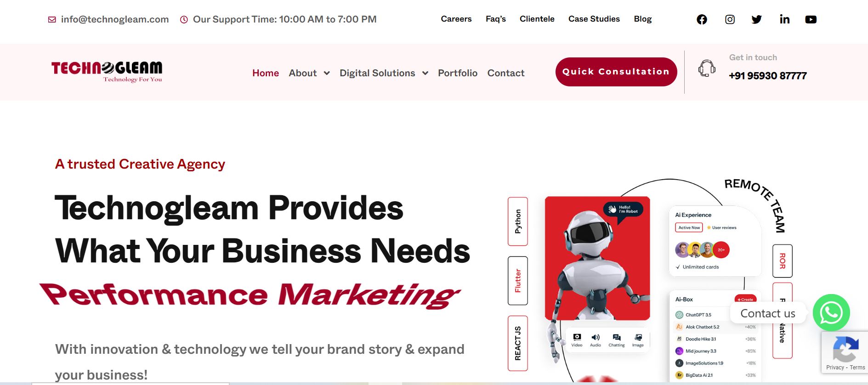868x385 pixels.
Task: Open the Facebook social icon
Action: 702,19
